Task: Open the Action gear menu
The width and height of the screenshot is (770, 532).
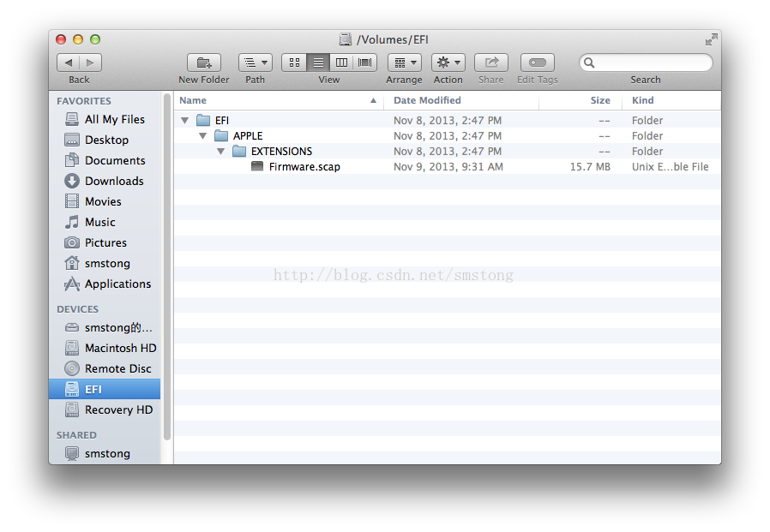Action: point(448,63)
